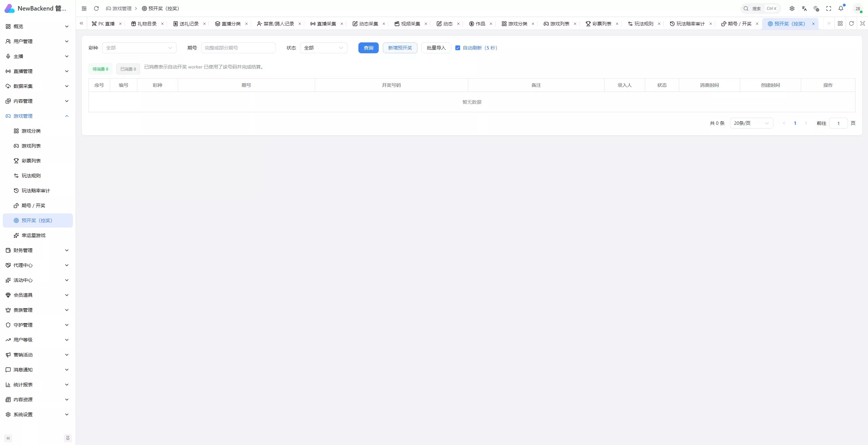Viewport: 868px width, 445px height.
Task: Close the 预开奖（控奖）tab
Action: click(x=813, y=24)
